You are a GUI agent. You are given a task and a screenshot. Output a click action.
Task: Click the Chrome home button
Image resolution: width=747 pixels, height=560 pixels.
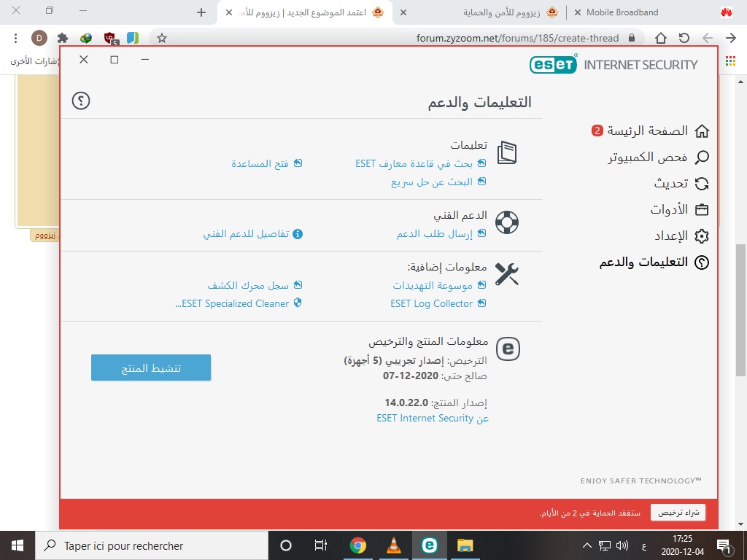click(x=661, y=38)
